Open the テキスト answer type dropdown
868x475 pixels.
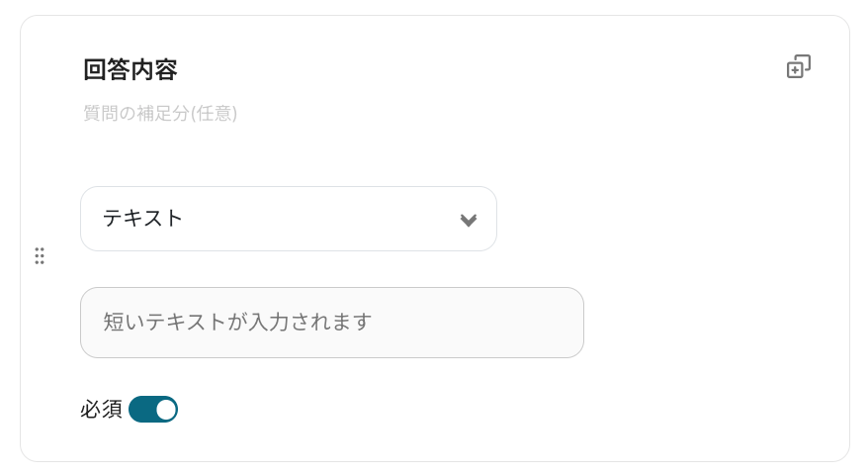(288, 219)
